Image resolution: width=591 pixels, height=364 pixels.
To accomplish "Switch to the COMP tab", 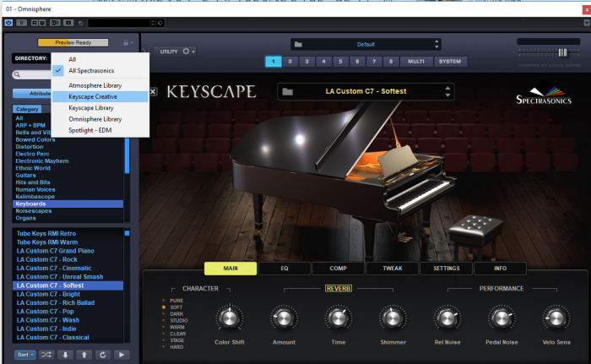I will click(x=338, y=269).
